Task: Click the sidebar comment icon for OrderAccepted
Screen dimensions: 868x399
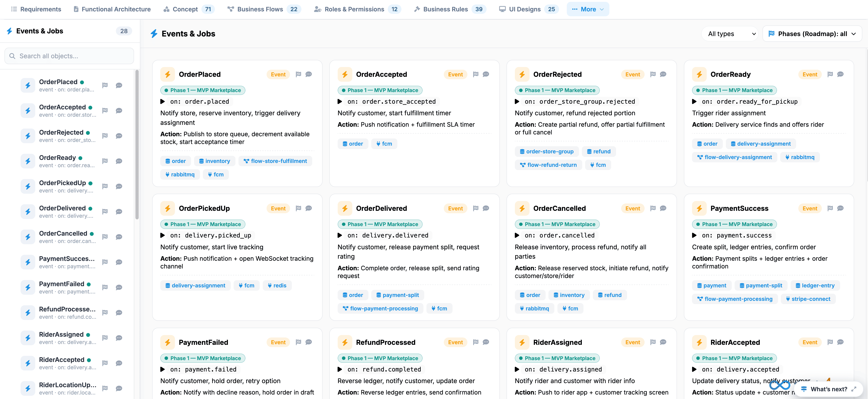Action: click(119, 111)
